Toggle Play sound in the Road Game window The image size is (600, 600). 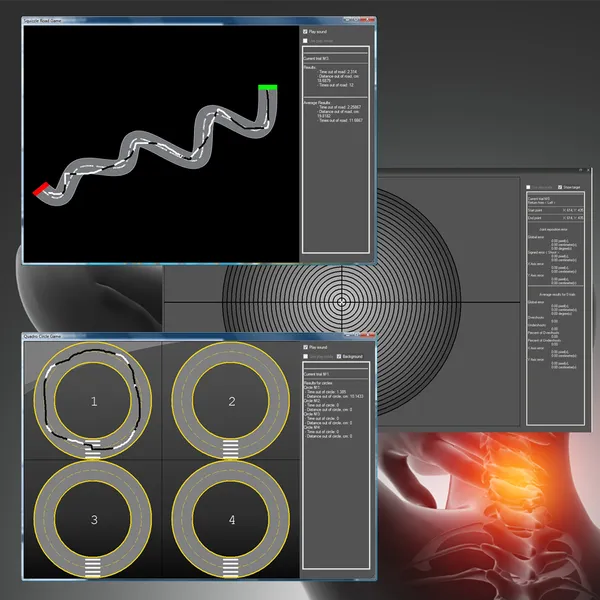click(x=305, y=32)
